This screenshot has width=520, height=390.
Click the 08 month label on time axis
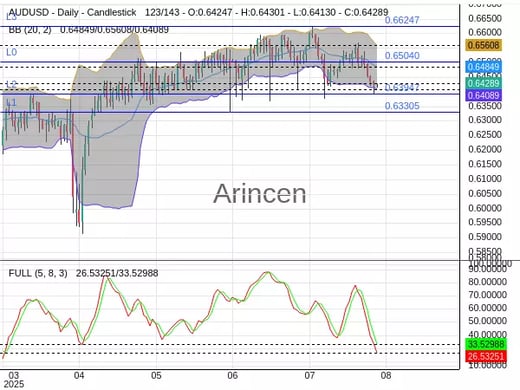(x=386, y=376)
